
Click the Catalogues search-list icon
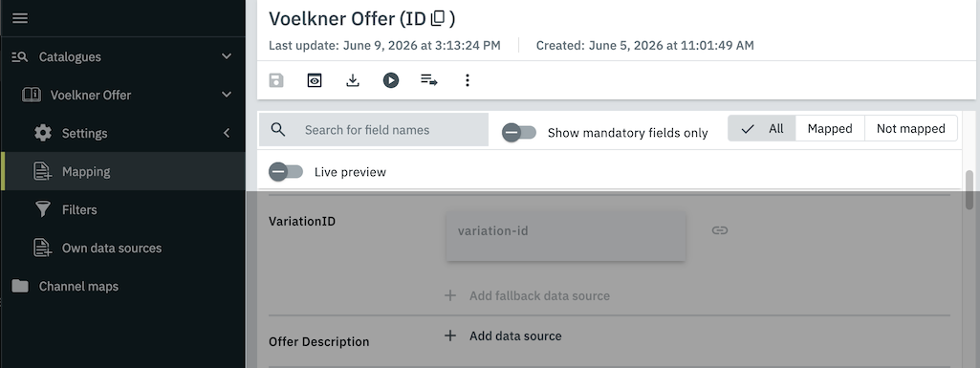pyautogui.click(x=20, y=56)
